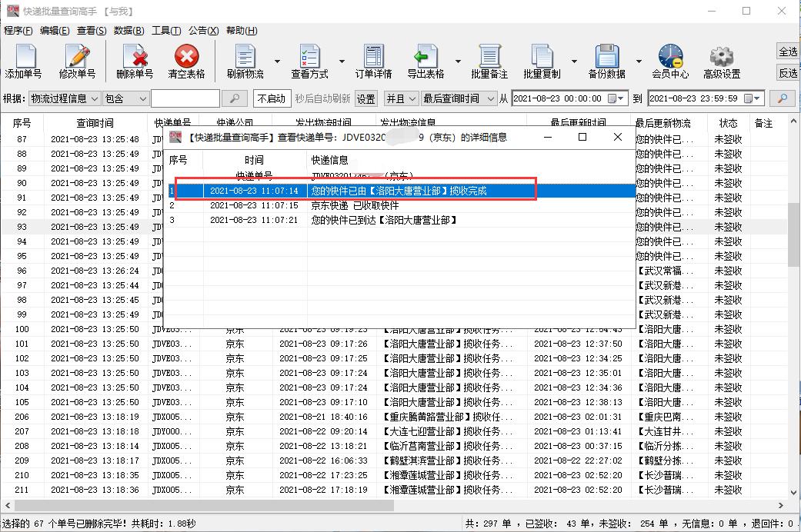Click the 设置 button next to auto-refresh

click(x=366, y=98)
